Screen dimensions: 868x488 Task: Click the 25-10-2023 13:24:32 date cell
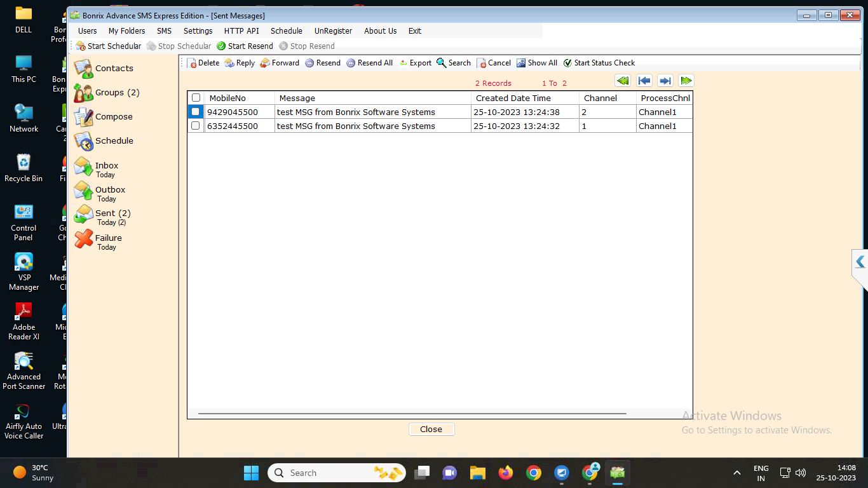pyautogui.click(x=526, y=126)
